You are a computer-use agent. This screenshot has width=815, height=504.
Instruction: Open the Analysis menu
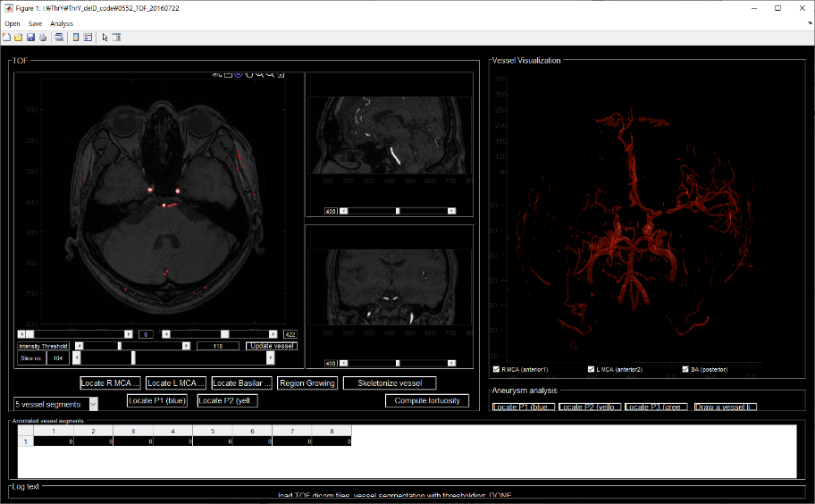[62, 23]
